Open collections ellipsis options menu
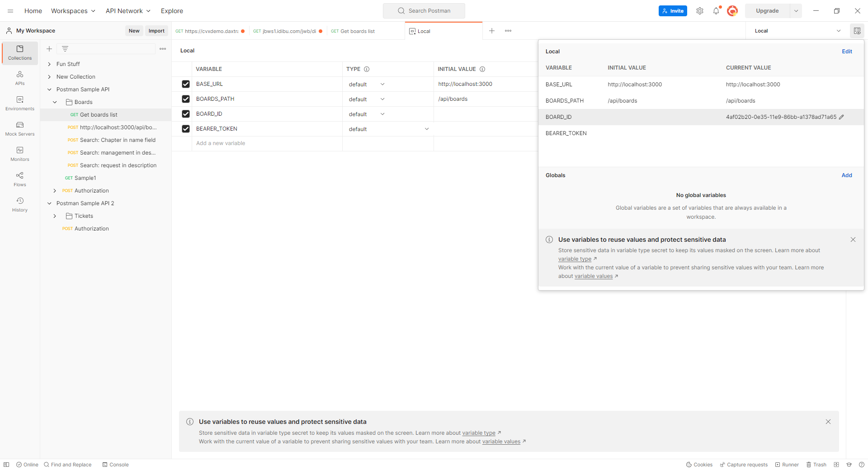868x470 pixels. [163, 49]
